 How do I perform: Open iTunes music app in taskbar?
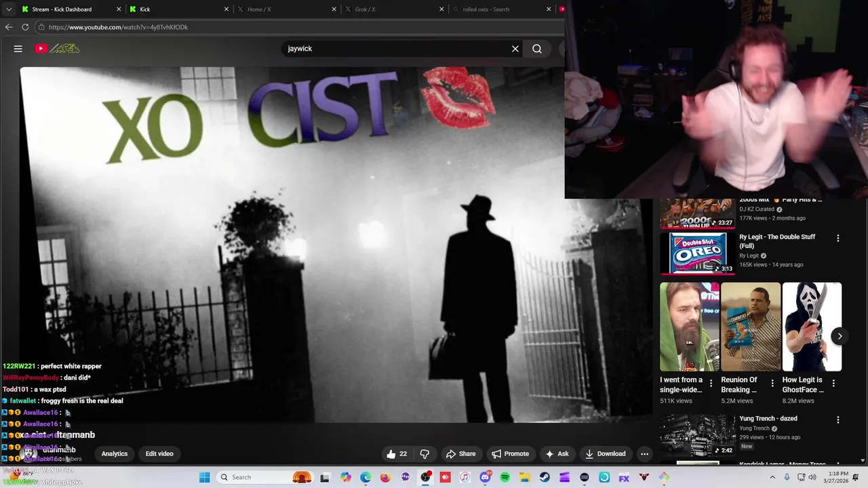[x=465, y=477]
